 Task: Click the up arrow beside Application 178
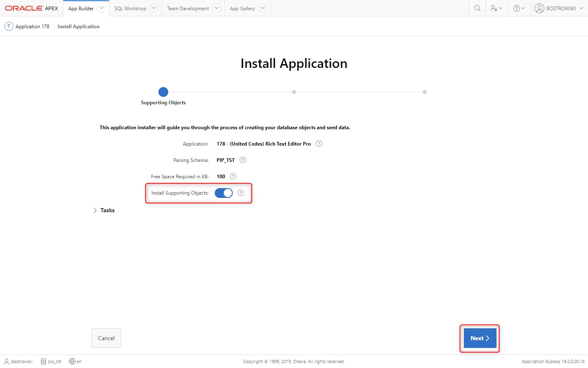[x=9, y=26]
